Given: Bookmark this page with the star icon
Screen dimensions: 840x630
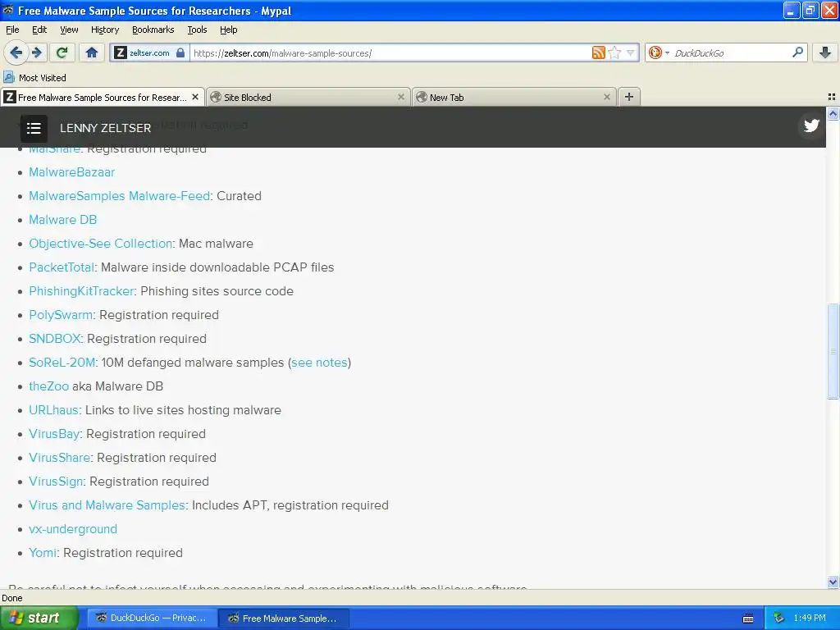Looking at the screenshot, I should 614,52.
